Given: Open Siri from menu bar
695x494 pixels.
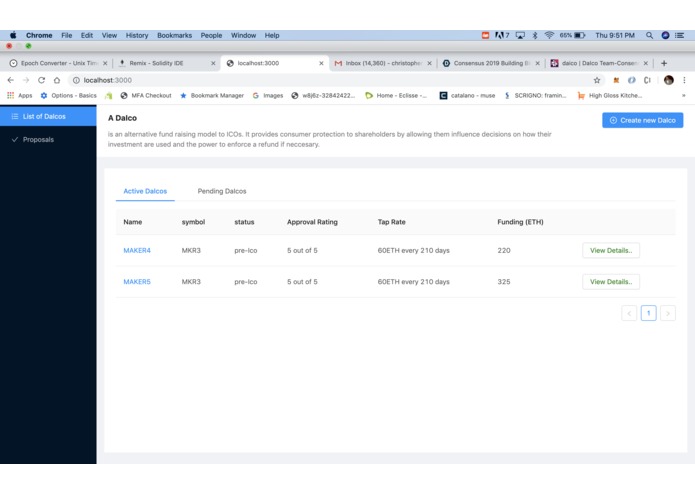Looking at the screenshot, I should click(665, 35).
